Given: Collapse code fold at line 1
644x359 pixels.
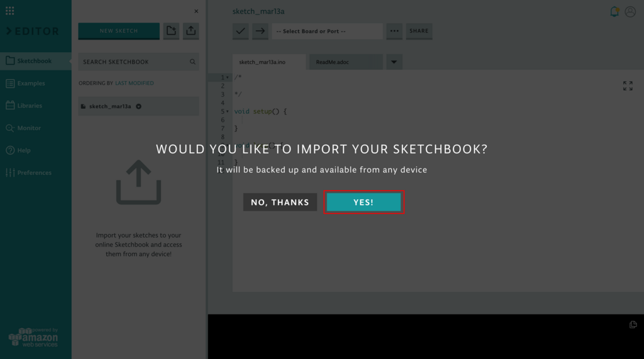Looking at the screenshot, I should point(228,77).
